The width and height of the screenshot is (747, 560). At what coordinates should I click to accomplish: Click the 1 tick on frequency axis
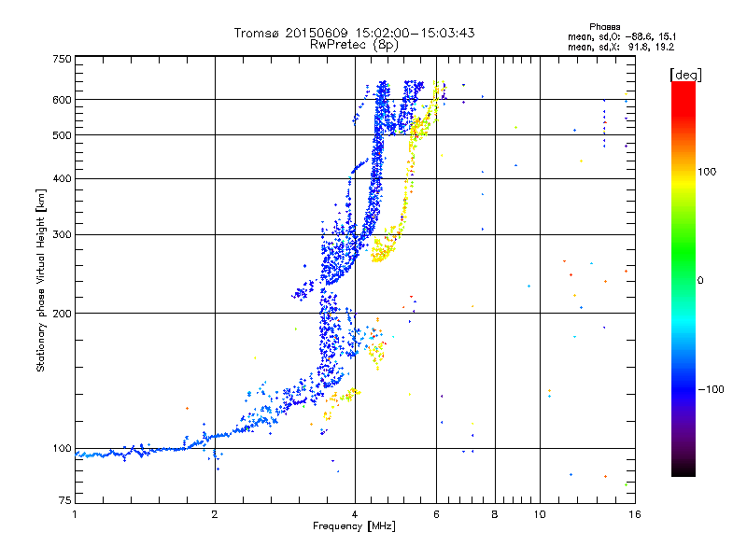pos(75,514)
